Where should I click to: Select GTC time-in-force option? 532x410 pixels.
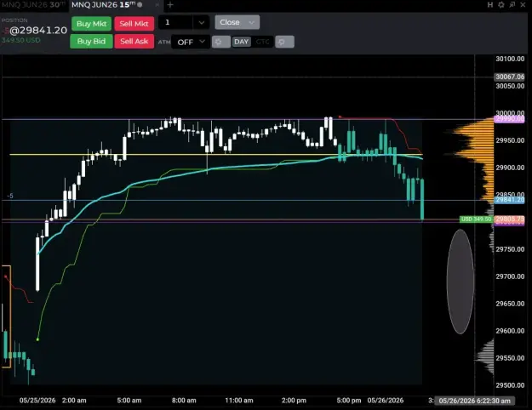[x=262, y=42]
